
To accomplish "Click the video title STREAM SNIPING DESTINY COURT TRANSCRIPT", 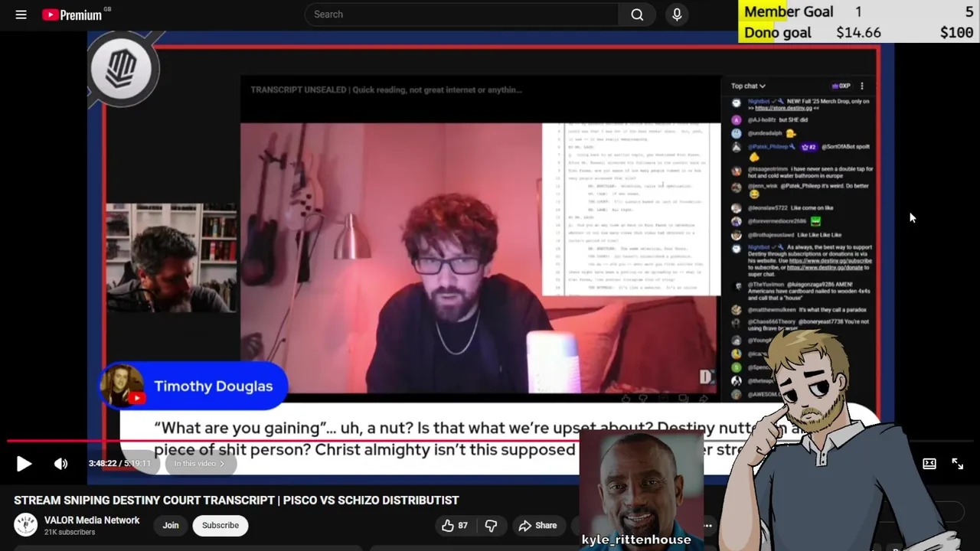I will click(236, 500).
